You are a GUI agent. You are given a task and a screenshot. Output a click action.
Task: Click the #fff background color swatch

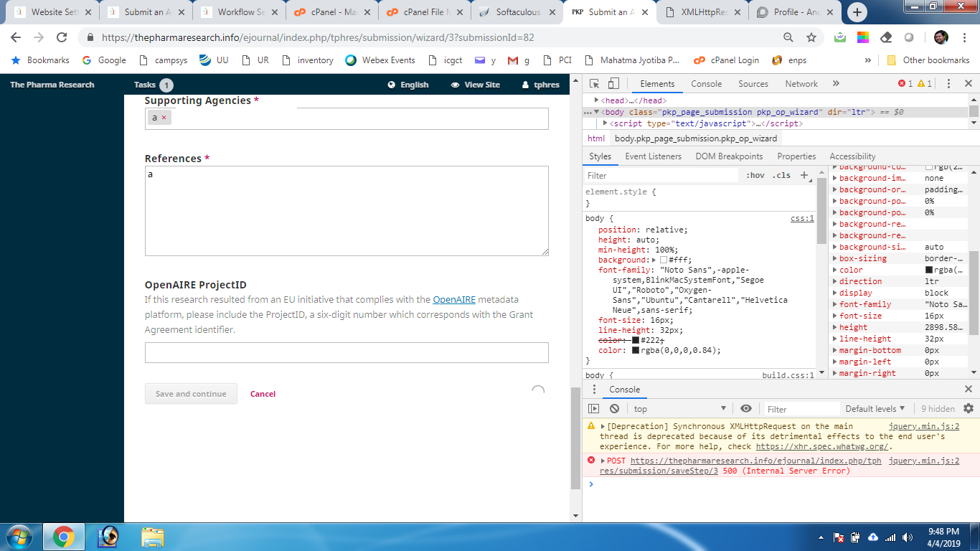coord(664,260)
